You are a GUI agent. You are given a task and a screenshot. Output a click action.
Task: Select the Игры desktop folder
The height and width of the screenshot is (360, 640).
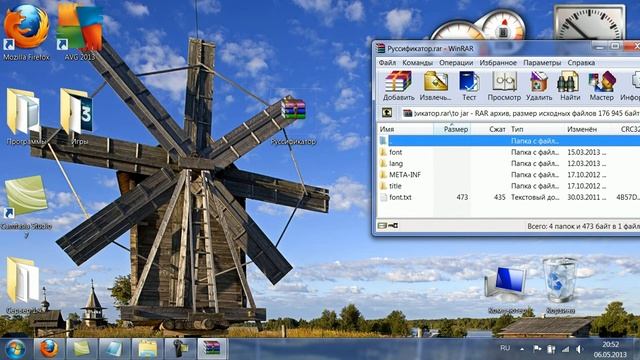(79, 116)
